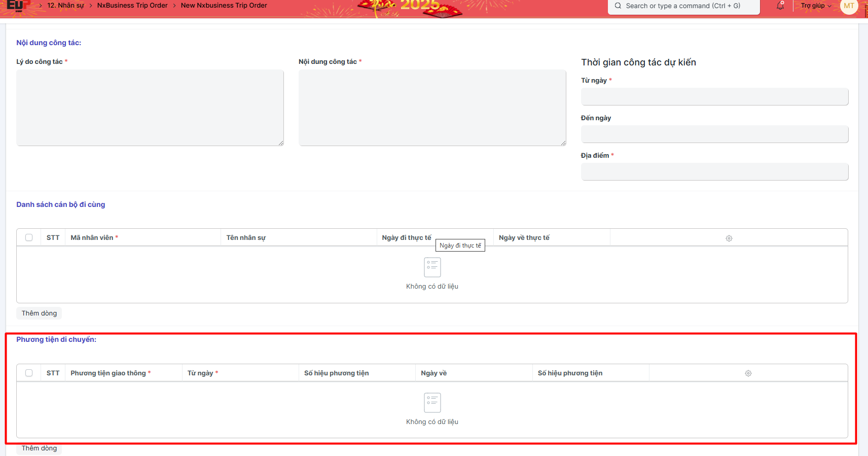Viewport: 868px width, 456px height.
Task: Open column settings gear for transport table
Action: [x=748, y=373]
